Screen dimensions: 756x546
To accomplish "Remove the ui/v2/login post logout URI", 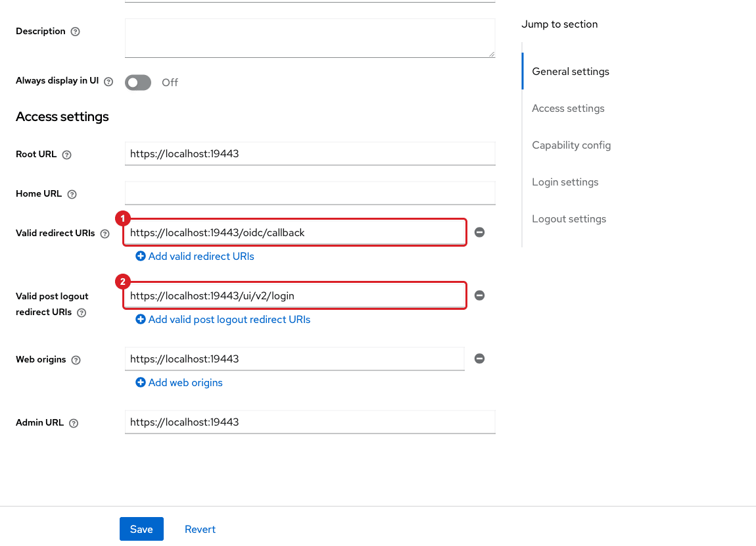I will click(479, 295).
